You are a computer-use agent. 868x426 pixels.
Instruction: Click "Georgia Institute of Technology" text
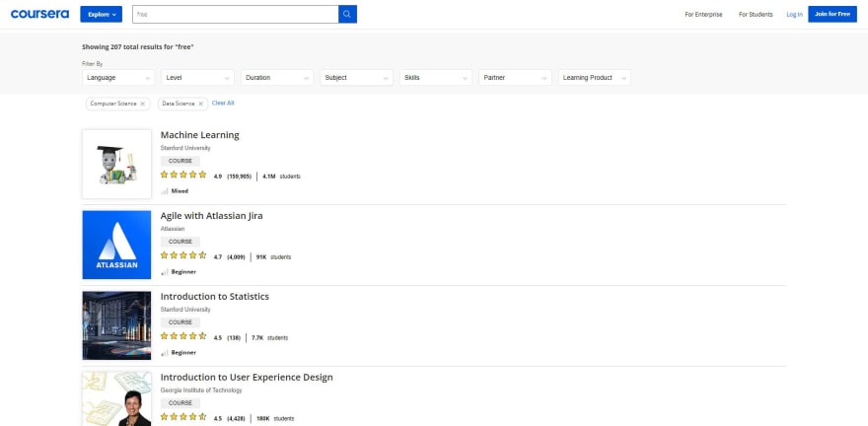(201, 390)
